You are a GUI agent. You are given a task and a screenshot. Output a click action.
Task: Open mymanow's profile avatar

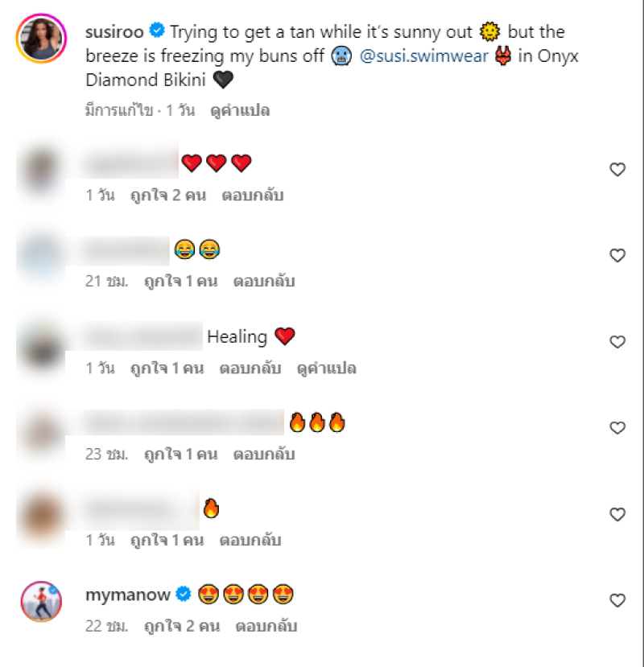41,602
